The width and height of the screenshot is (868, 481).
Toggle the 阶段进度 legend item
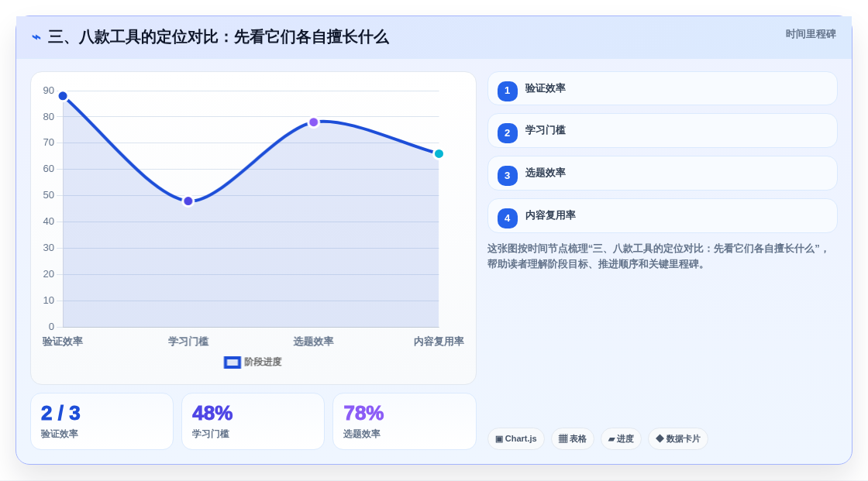pyautogui.click(x=253, y=362)
